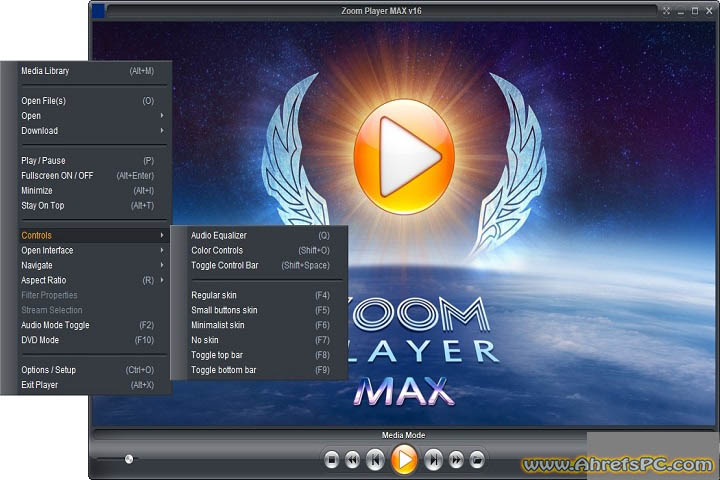Click the fullscreen icon in title bar

pyautogui.click(x=666, y=11)
